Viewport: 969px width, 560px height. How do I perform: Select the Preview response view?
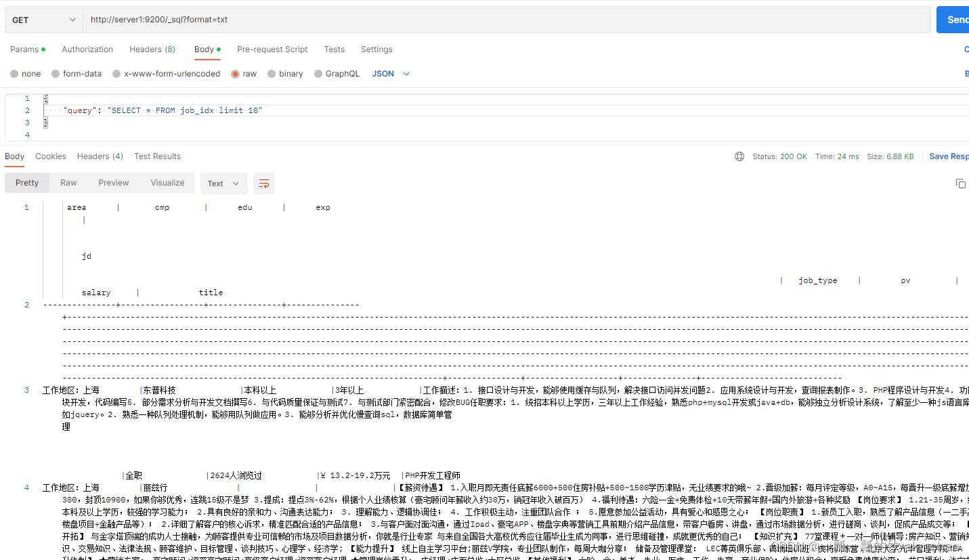[x=114, y=183]
